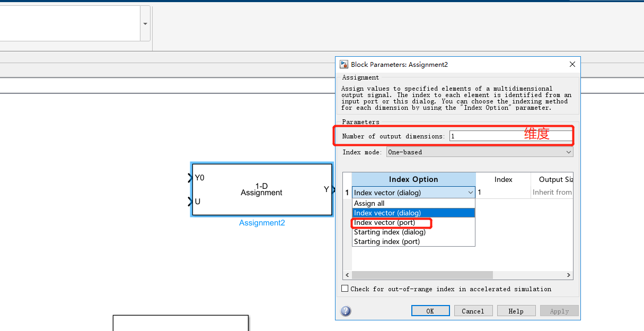This screenshot has width=644, height=331.
Task: Click the Block Parameters dialog title icon
Action: point(343,64)
